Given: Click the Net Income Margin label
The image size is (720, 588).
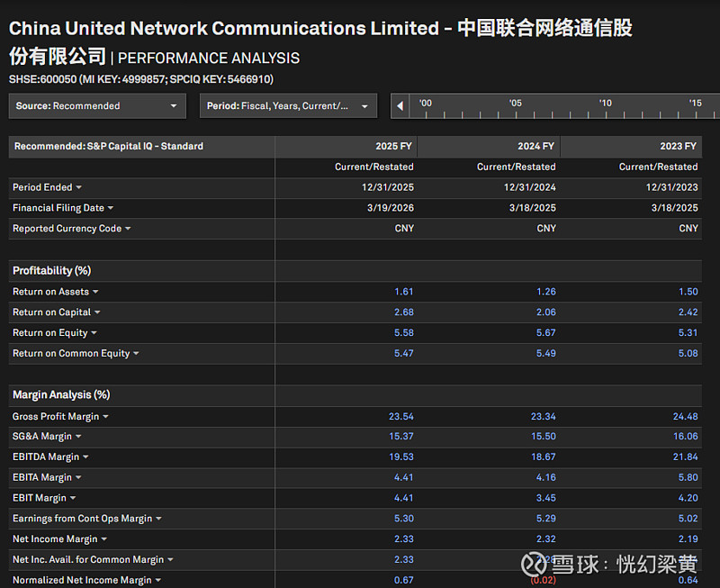Looking at the screenshot, I should pyautogui.click(x=54, y=539).
